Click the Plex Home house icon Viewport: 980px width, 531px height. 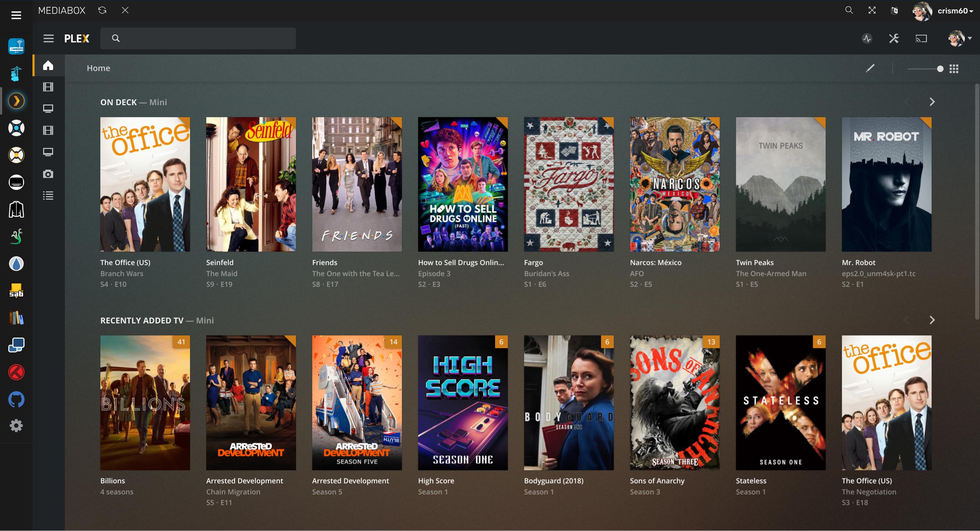click(48, 66)
